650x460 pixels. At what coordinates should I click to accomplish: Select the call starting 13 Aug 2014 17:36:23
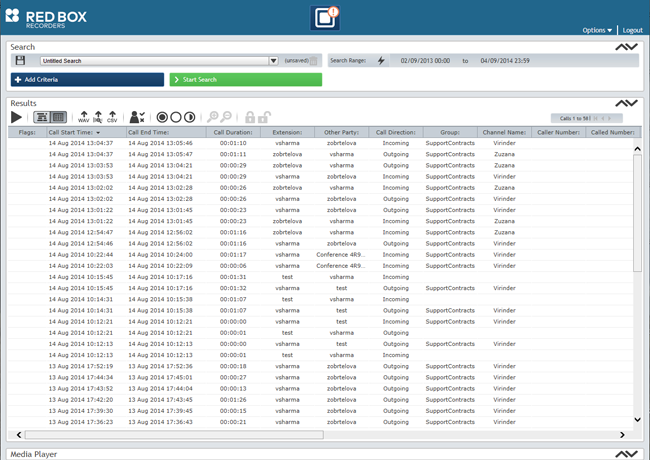[x=320, y=422]
